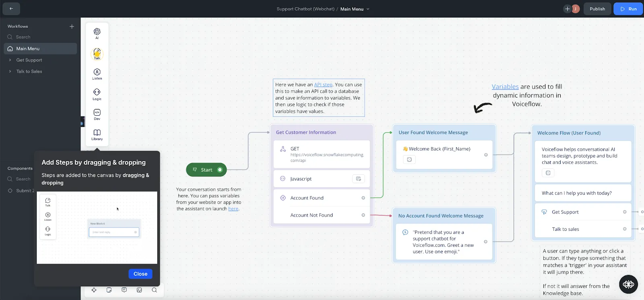Click the drag-drop tutorial animation preview
Viewport: 644px width, 300px height.
(97, 228)
